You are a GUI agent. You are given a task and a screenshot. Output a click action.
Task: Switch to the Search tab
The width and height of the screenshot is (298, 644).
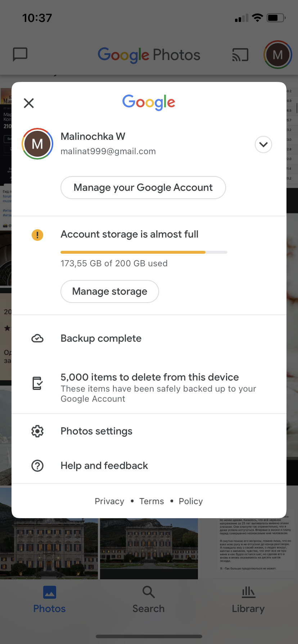(148, 599)
